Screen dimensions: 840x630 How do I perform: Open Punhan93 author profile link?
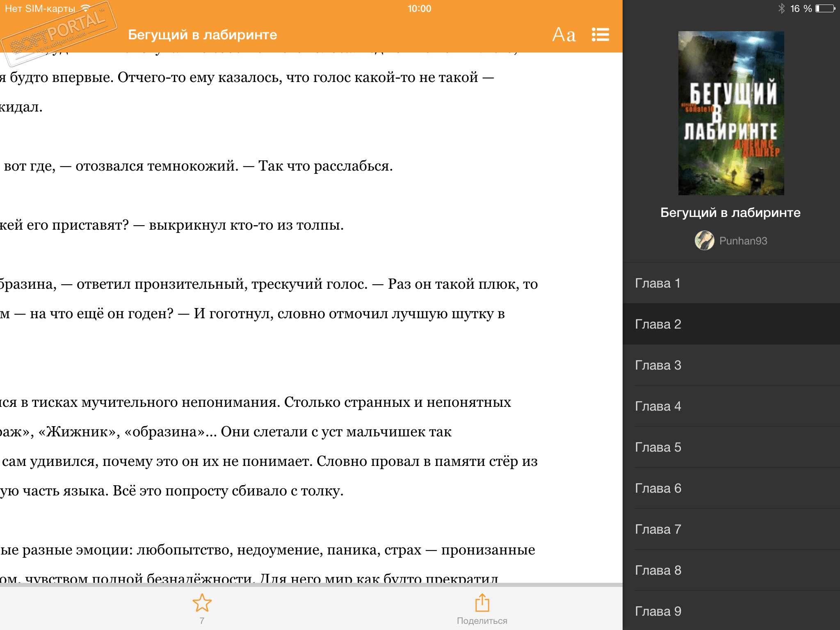click(743, 241)
